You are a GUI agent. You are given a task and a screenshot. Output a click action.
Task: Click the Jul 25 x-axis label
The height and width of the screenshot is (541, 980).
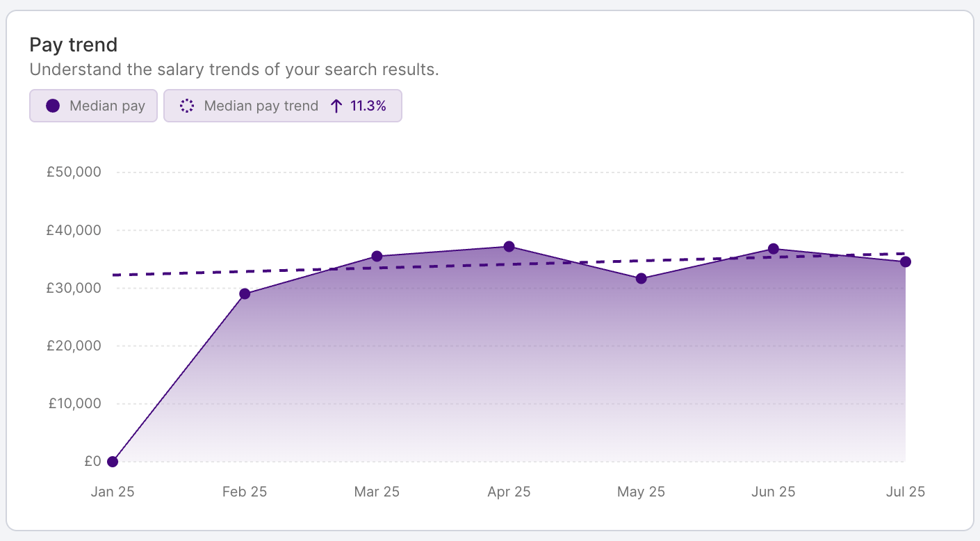(905, 492)
